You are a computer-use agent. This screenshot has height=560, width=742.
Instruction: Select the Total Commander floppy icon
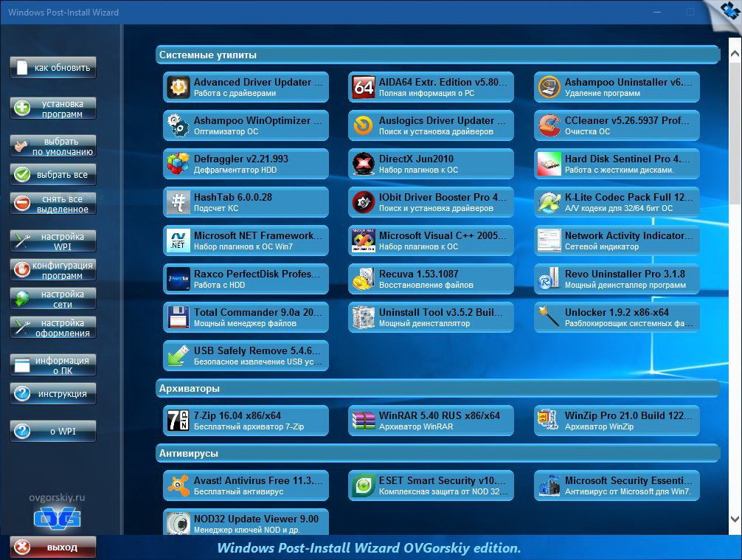178,317
